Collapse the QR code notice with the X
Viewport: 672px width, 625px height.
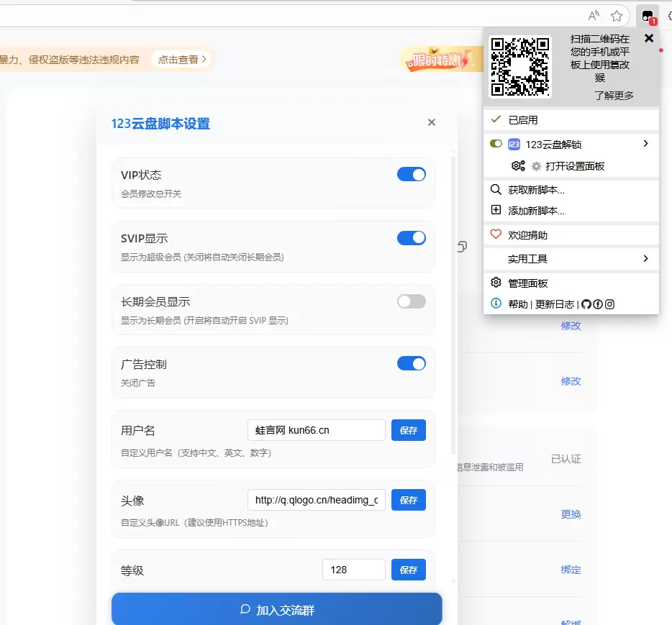[648, 38]
